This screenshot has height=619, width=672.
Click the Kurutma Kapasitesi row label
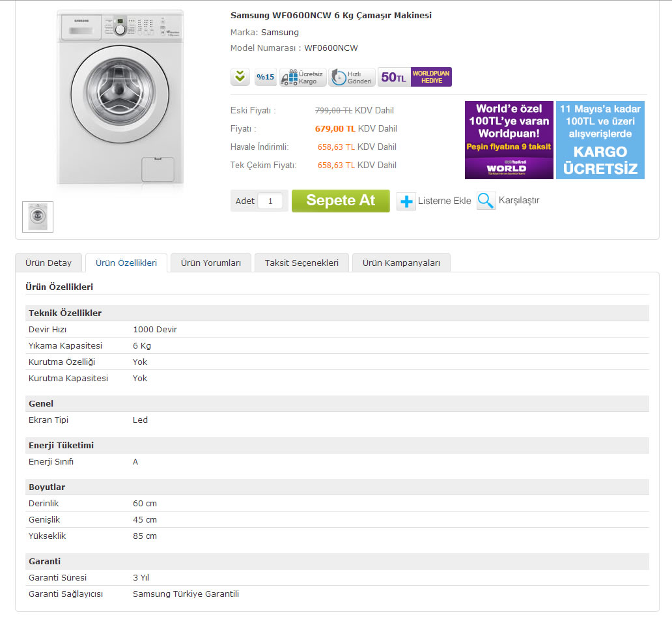click(x=68, y=379)
